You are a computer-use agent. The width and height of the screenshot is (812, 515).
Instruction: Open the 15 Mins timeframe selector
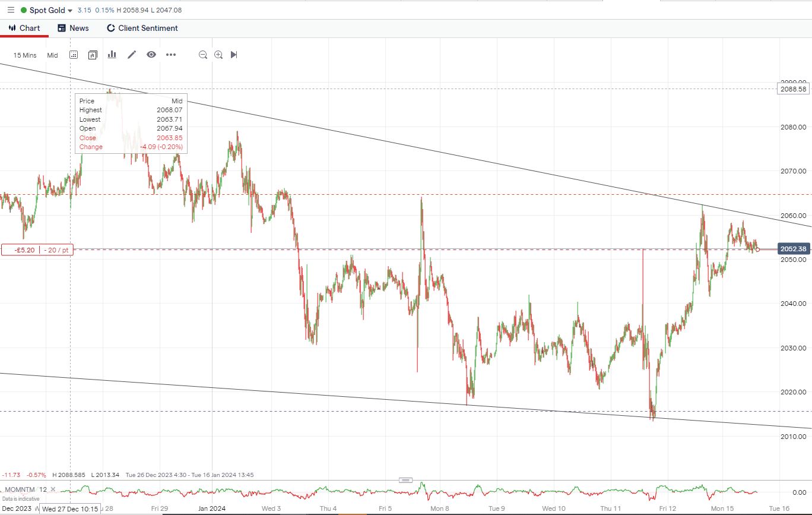coord(25,55)
